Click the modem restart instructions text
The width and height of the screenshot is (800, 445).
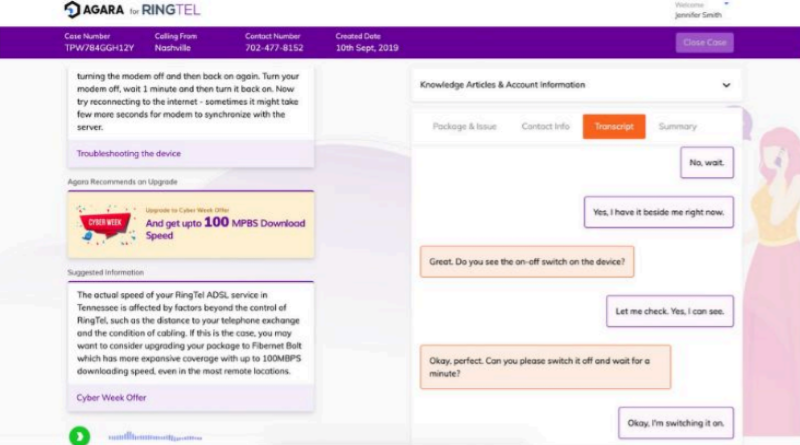point(189,102)
